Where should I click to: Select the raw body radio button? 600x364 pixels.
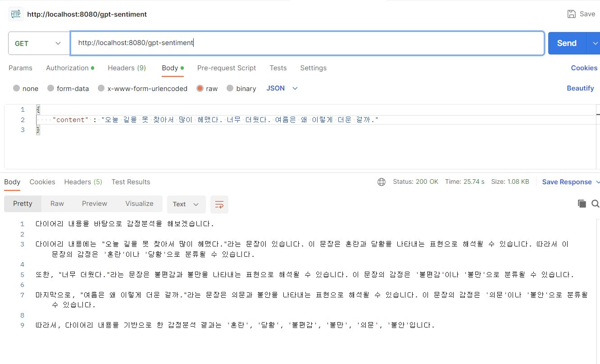click(x=200, y=88)
